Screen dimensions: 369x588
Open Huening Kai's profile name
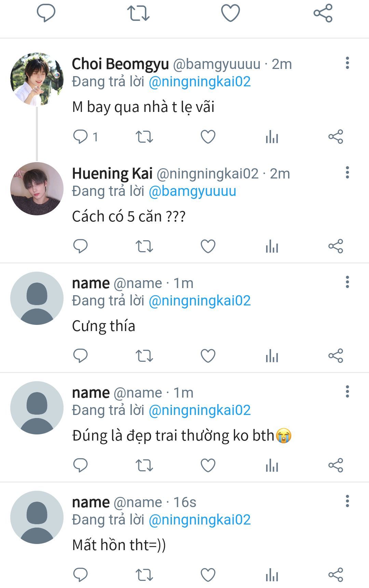pos(112,173)
